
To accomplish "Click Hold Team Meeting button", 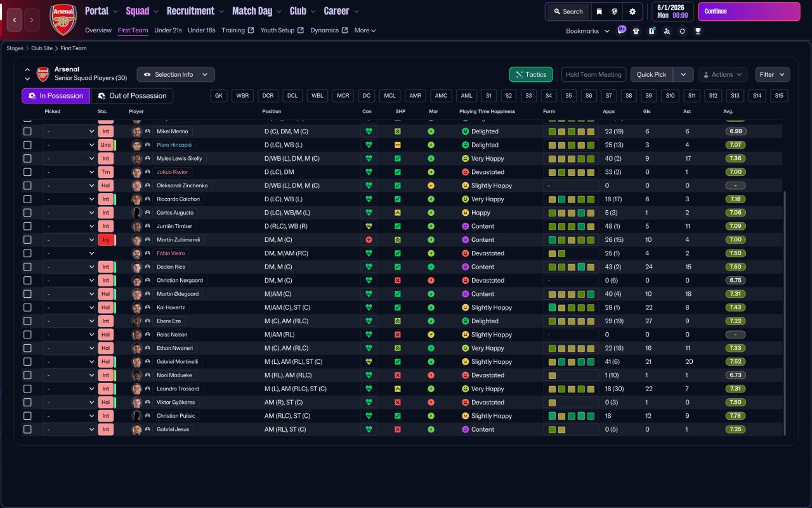I will tap(594, 74).
